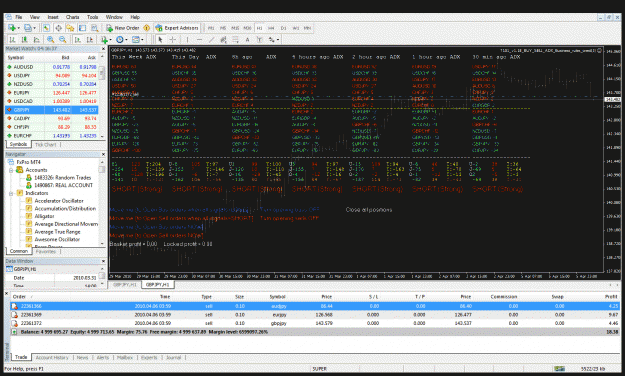Switch to Navigator Favorites tab
Image resolution: width=625 pixels, height=376 pixels.
(x=45, y=252)
